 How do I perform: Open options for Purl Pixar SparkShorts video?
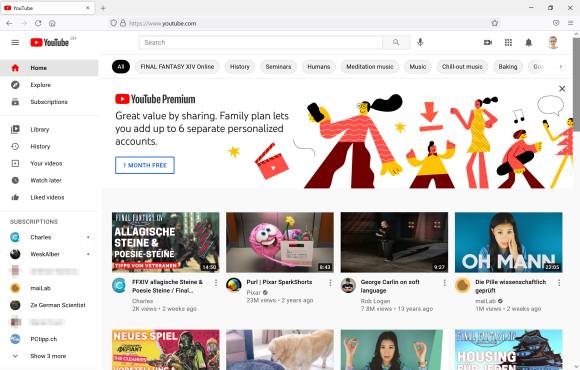[x=330, y=283]
